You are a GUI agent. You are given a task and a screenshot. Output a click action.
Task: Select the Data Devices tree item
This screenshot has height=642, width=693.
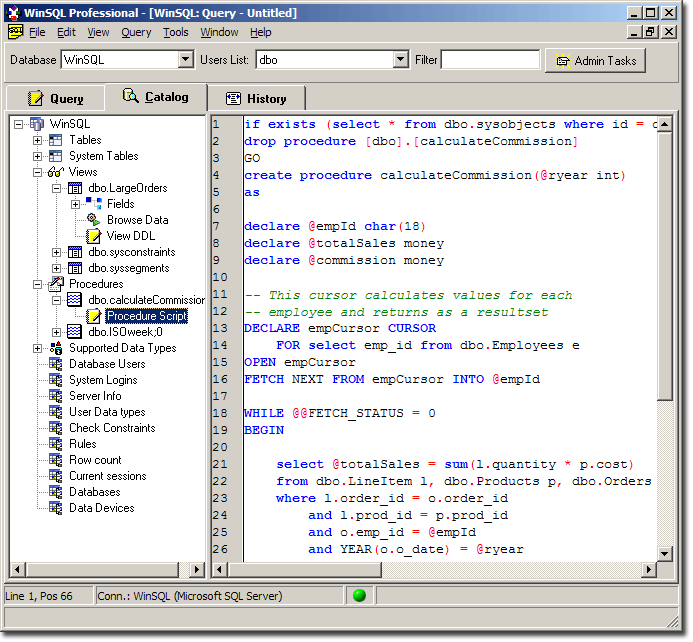click(102, 508)
